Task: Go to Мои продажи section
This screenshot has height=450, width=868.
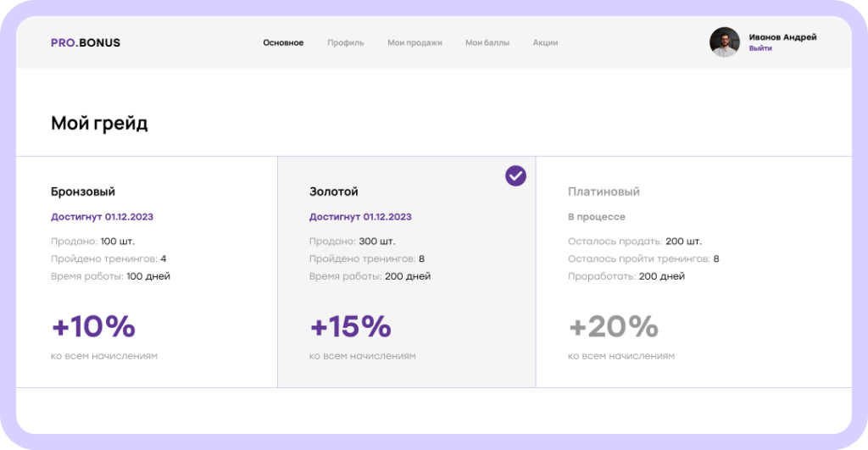Action: (415, 42)
